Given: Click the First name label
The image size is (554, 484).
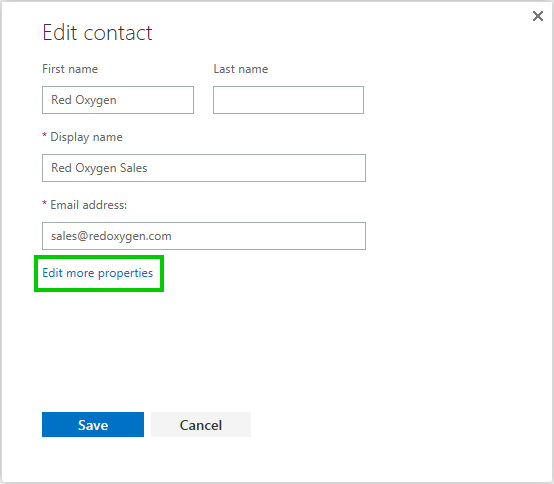Looking at the screenshot, I should 70,69.
